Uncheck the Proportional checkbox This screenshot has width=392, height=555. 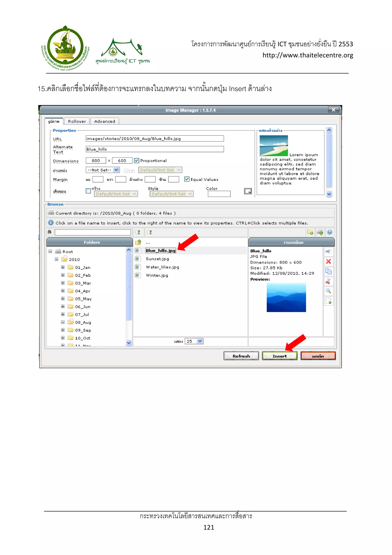click(x=137, y=161)
